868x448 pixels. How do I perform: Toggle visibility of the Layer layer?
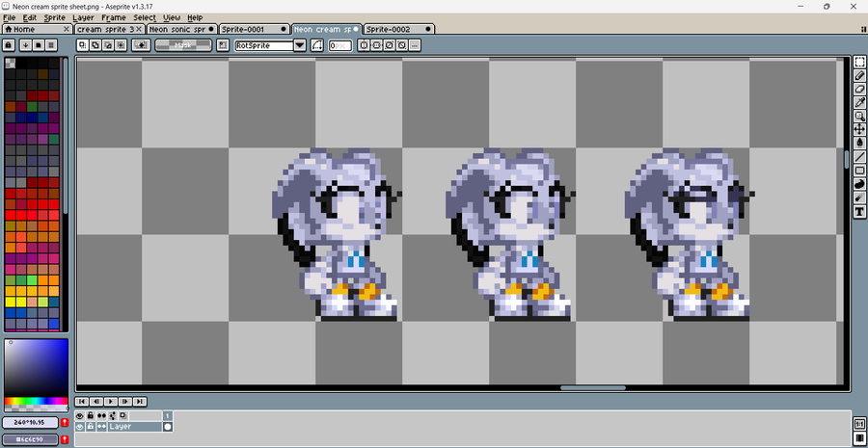point(80,427)
